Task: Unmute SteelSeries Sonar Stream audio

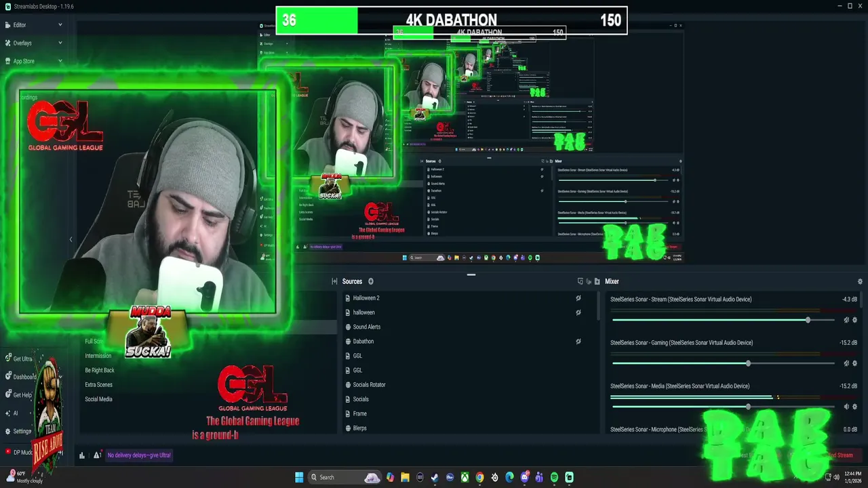Action: click(x=846, y=320)
